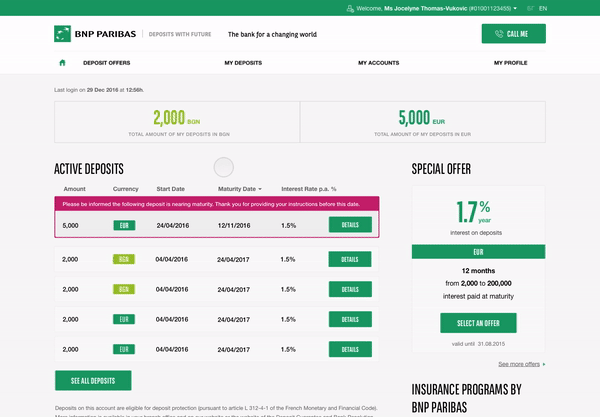This screenshot has height=417, width=600.
Task: Open the MY DEPOSITS menu
Action: coord(243,63)
